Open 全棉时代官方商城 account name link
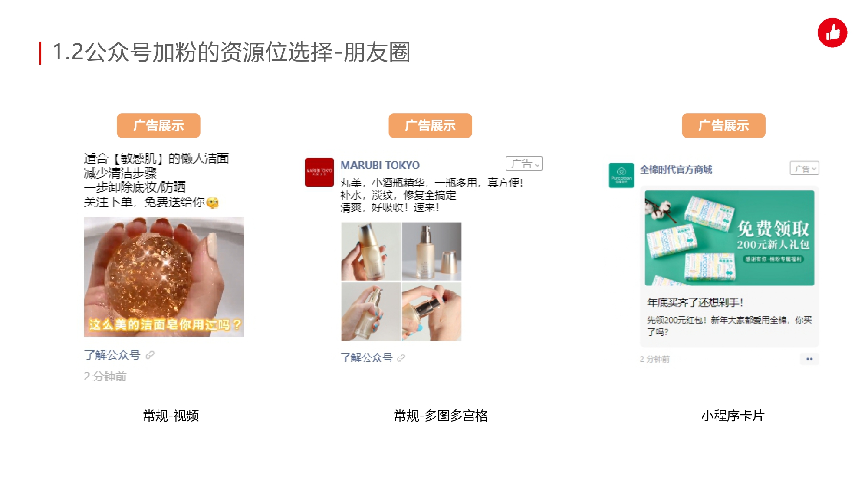The width and height of the screenshot is (868, 488). [x=676, y=170]
